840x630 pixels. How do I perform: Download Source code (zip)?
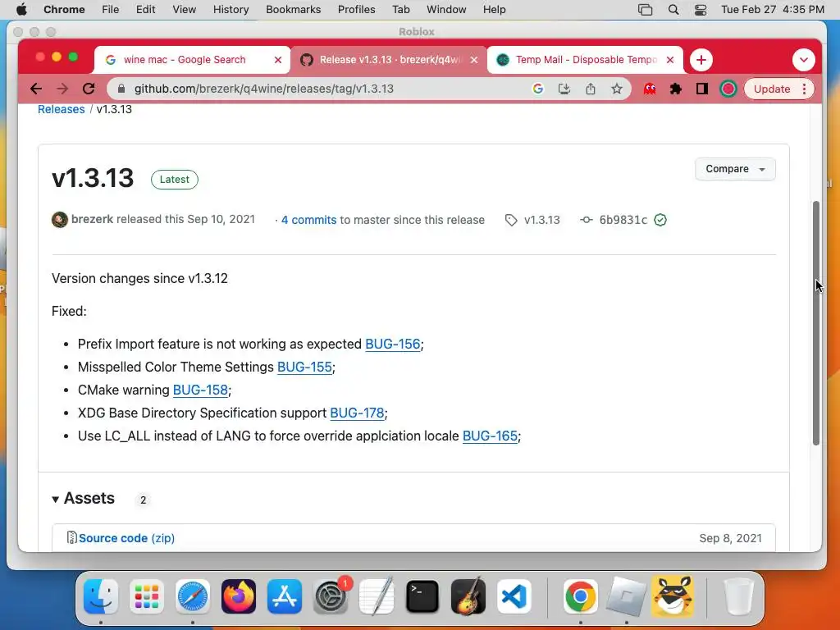click(x=126, y=538)
